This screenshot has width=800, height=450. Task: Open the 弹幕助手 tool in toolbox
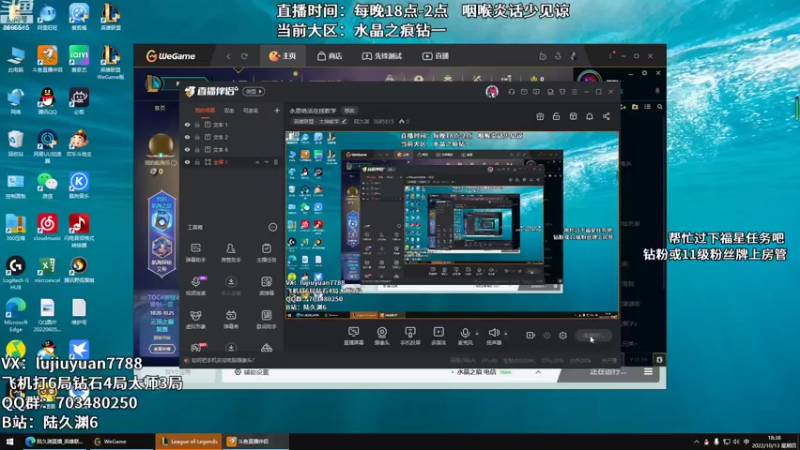click(x=195, y=253)
